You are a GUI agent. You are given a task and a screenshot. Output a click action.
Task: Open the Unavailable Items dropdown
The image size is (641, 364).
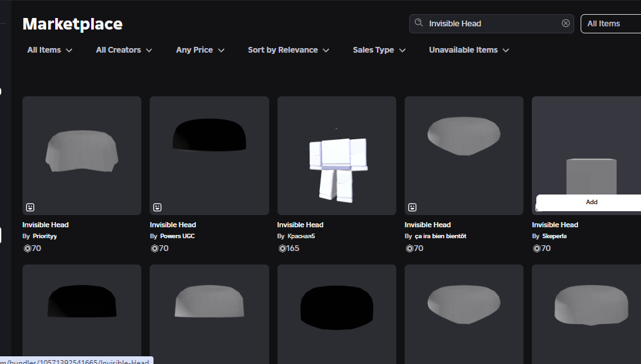point(469,50)
